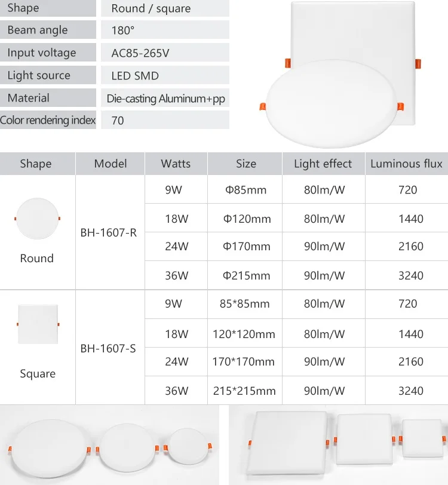Viewport: 448px width, 485px height.
Task: Click the largest square panel in the bottom photo
Action: pos(289,443)
